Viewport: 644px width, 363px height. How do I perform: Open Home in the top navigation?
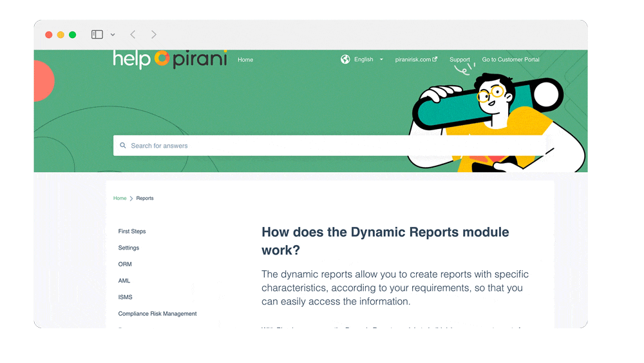(x=245, y=60)
